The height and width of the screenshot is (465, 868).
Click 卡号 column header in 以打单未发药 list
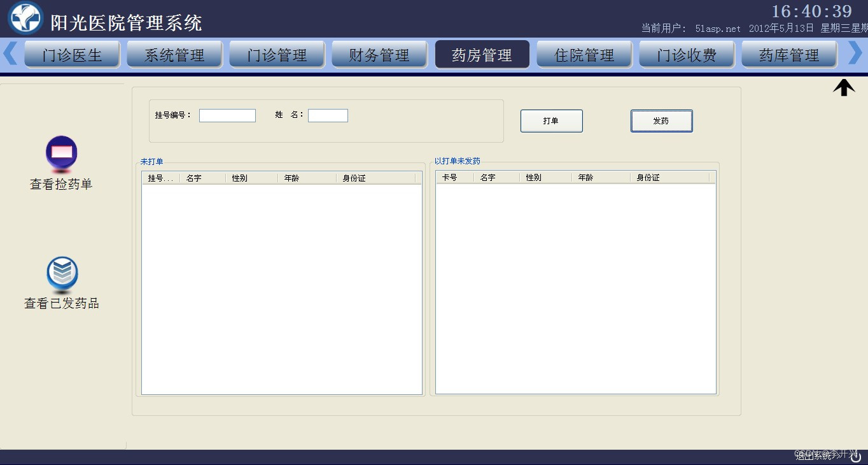(454, 178)
